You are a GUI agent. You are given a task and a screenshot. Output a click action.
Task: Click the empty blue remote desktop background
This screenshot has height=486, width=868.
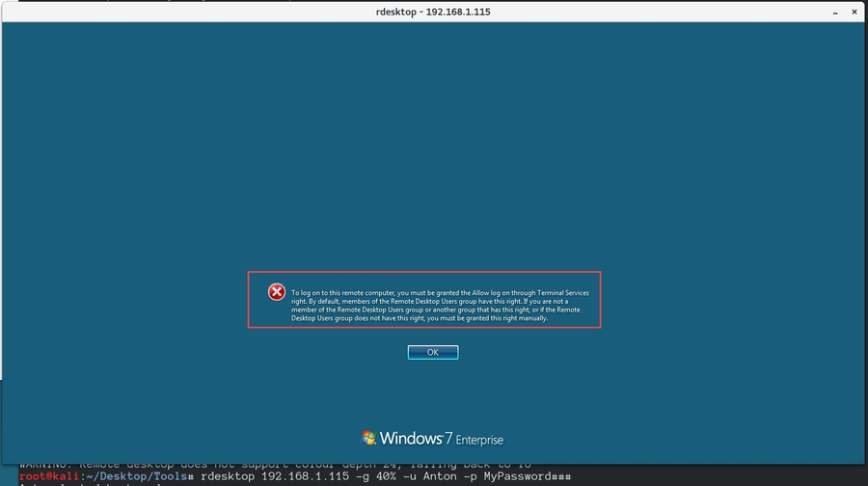(x=434, y=145)
